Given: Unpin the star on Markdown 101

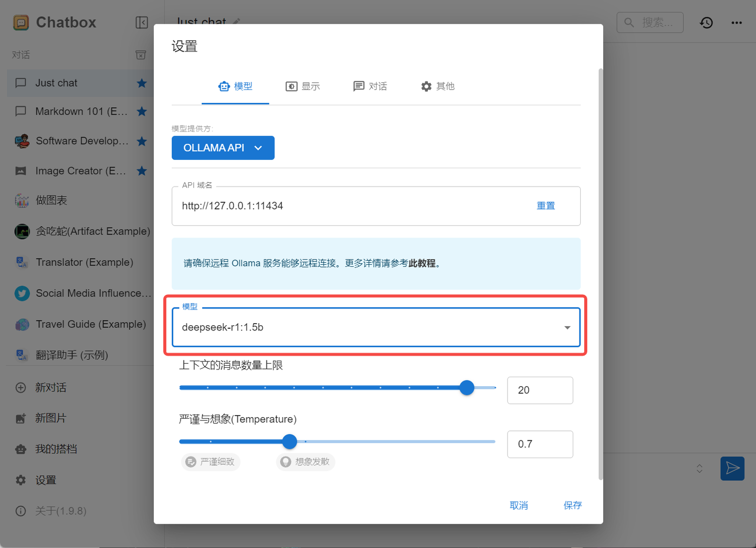Looking at the screenshot, I should click(142, 111).
